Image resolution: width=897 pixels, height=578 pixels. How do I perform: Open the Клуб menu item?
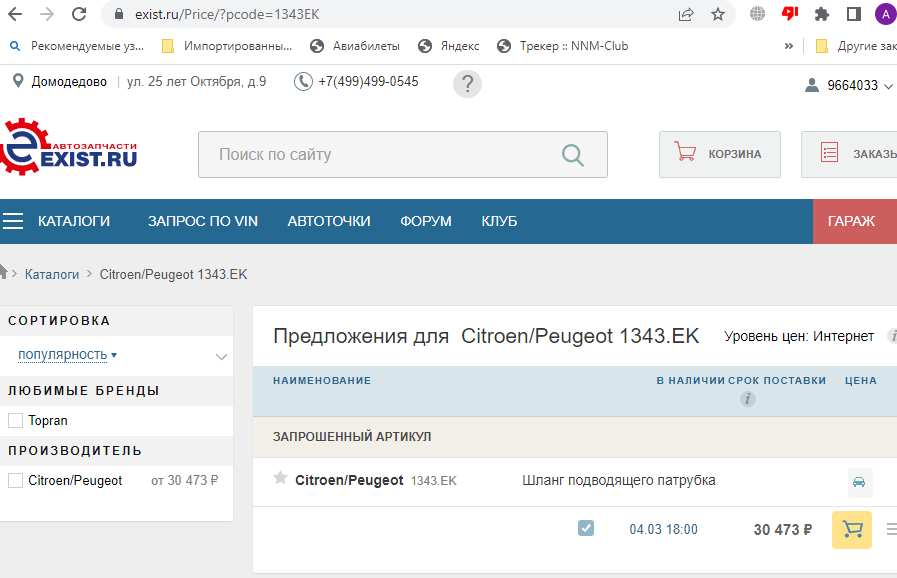499,221
